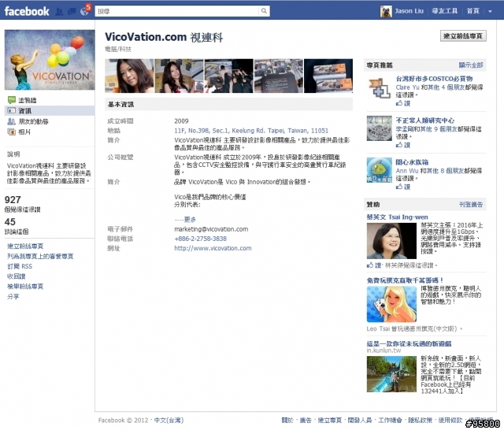Expand the 'more' link in description
The width and height of the screenshot is (504, 430).
(190, 220)
